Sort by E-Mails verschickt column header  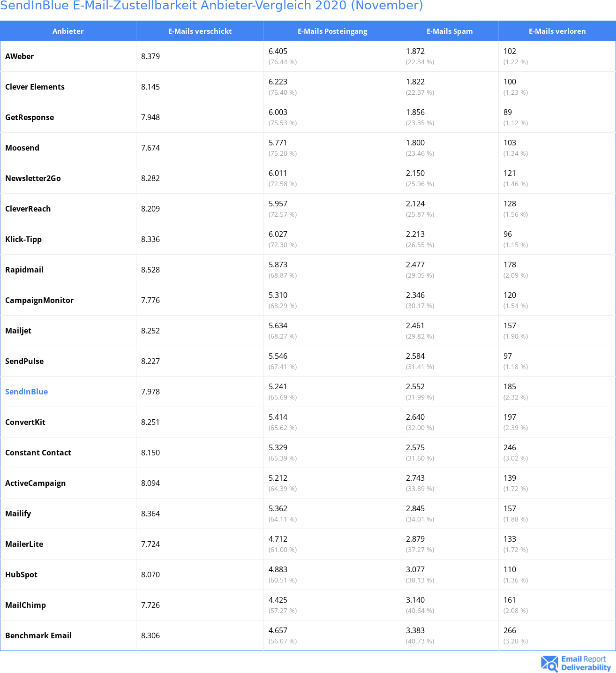[x=200, y=31]
